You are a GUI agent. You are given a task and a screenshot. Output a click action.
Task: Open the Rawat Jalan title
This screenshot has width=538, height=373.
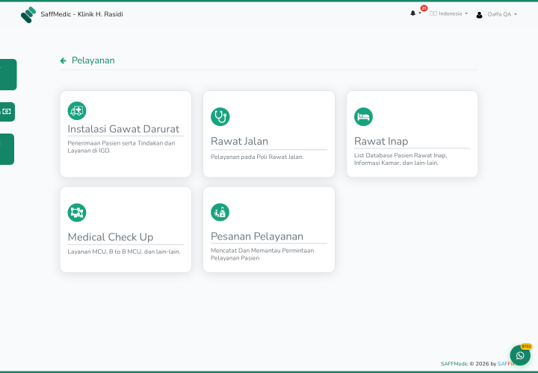(239, 141)
